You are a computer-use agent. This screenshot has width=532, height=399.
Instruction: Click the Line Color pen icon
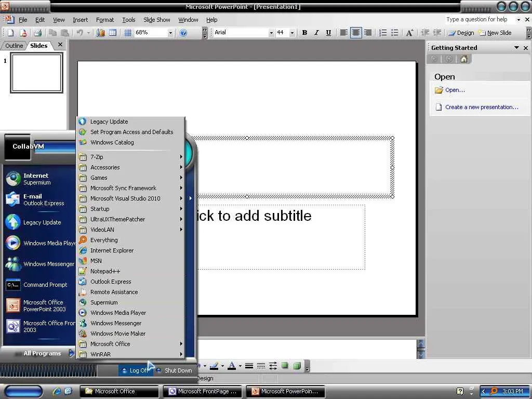214,366
